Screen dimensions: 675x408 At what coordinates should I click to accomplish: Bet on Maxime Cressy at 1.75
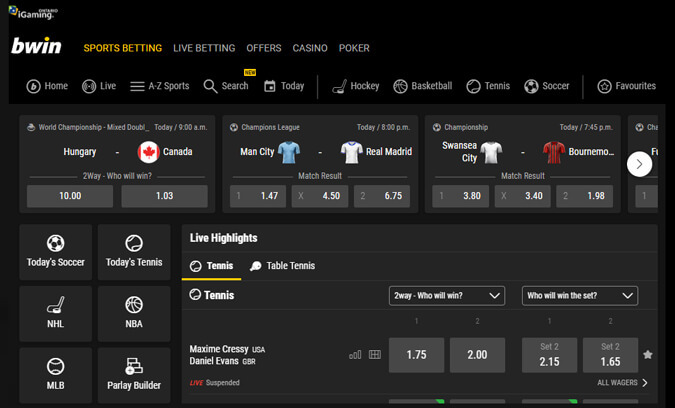click(x=416, y=355)
